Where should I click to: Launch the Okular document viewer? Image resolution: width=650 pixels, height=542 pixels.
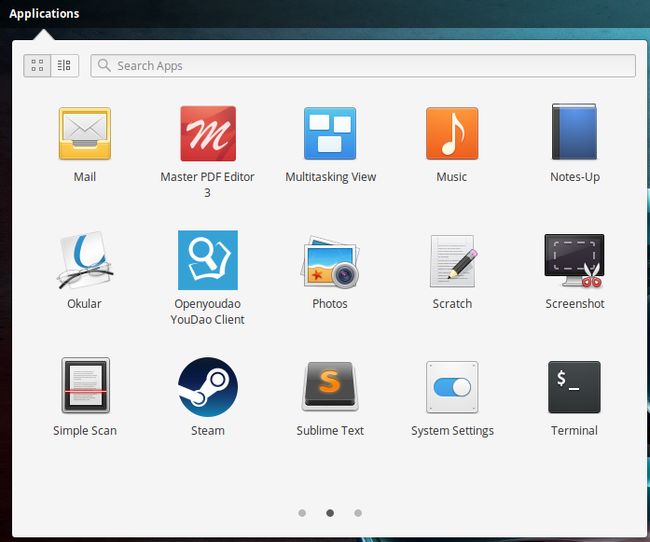coord(85,260)
